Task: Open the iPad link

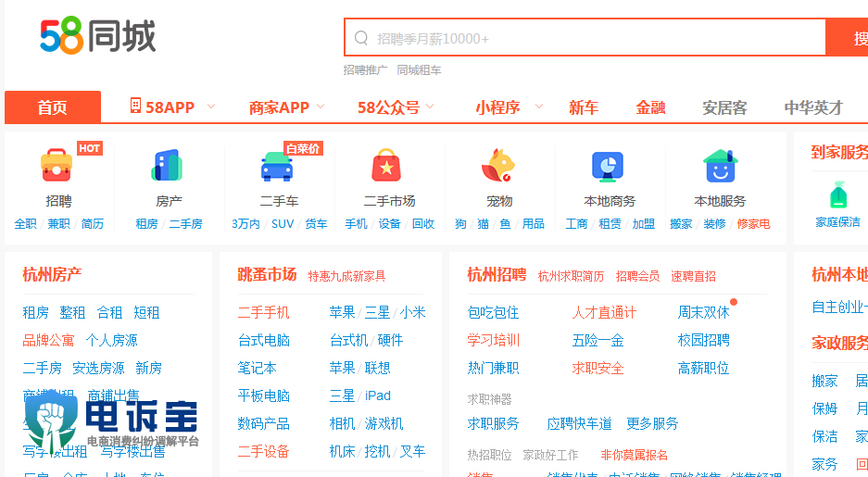Action: point(378,395)
